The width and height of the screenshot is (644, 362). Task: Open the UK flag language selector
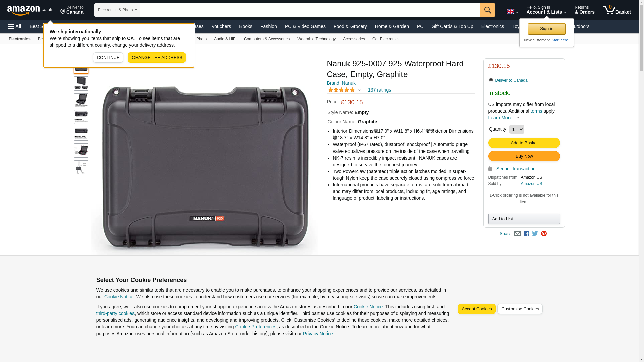click(513, 11)
